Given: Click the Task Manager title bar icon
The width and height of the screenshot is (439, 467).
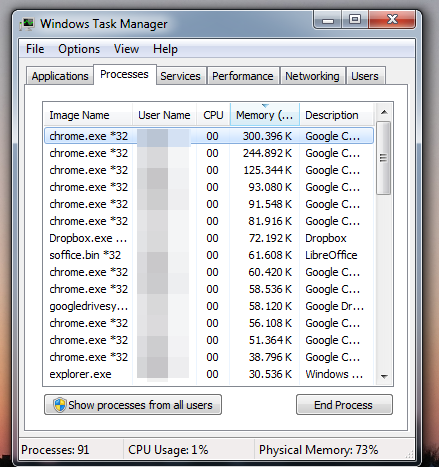Looking at the screenshot, I should 27,24.
